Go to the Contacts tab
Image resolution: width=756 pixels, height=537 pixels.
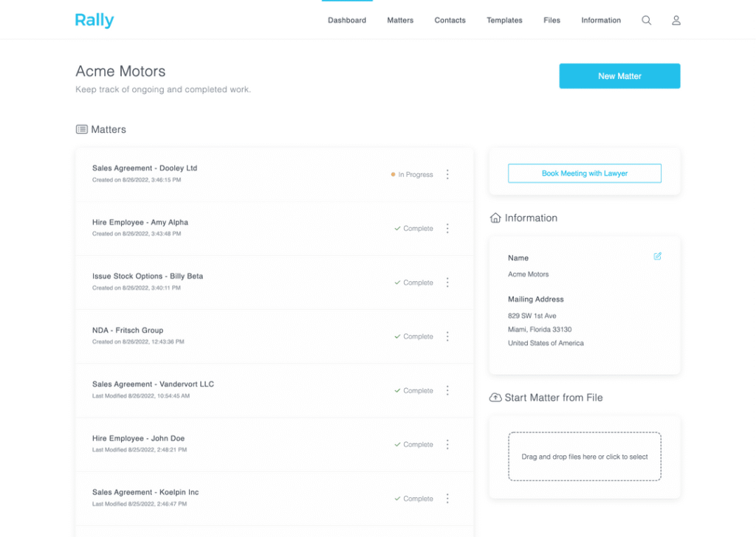point(450,21)
